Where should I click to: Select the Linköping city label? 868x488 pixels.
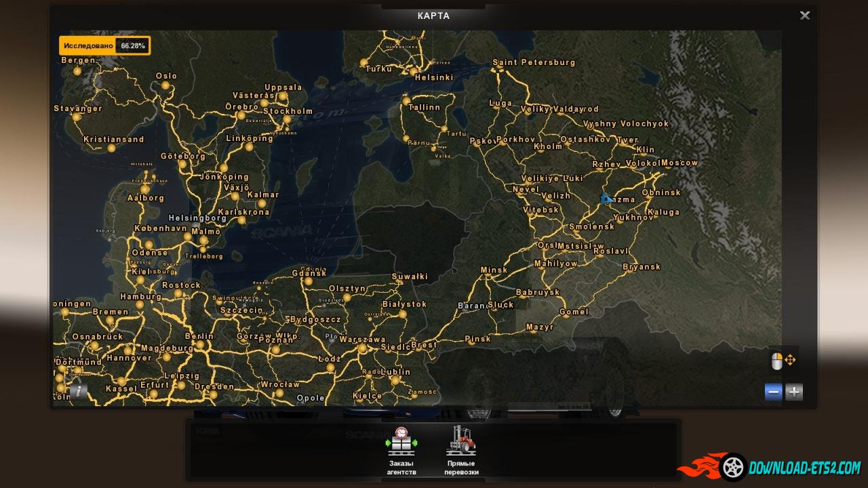(x=249, y=138)
